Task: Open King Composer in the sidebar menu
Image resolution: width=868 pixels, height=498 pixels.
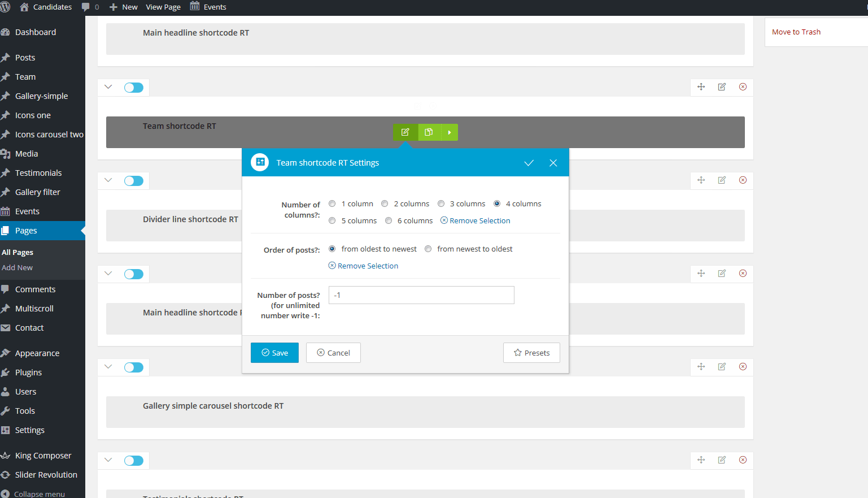Action: click(x=43, y=456)
